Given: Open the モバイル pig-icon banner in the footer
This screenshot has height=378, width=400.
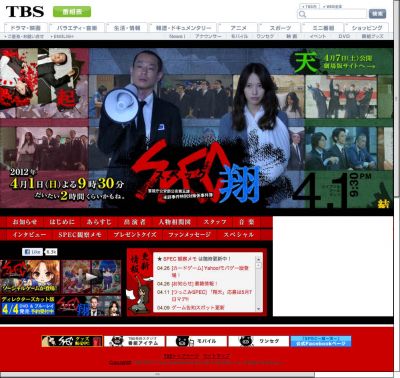Looking at the screenshot, I should [x=197, y=341].
